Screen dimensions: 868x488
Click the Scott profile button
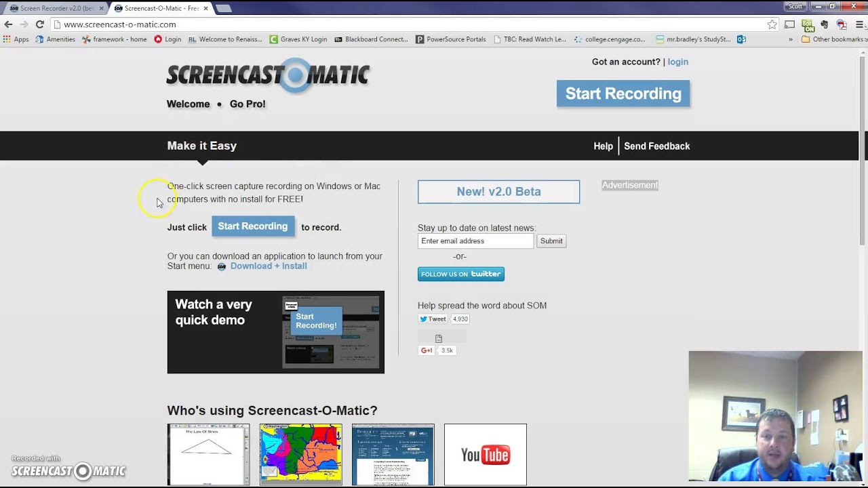(795, 5)
